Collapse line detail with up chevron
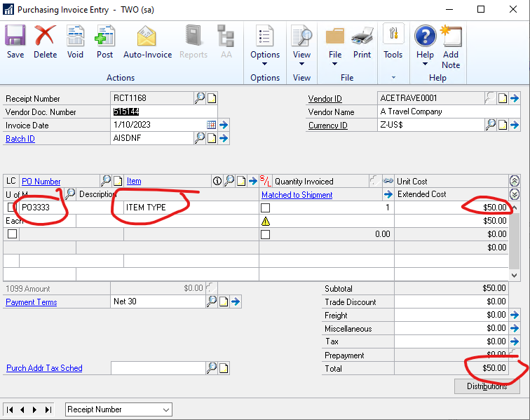The image size is (530, 420). (x=515, y=182)
